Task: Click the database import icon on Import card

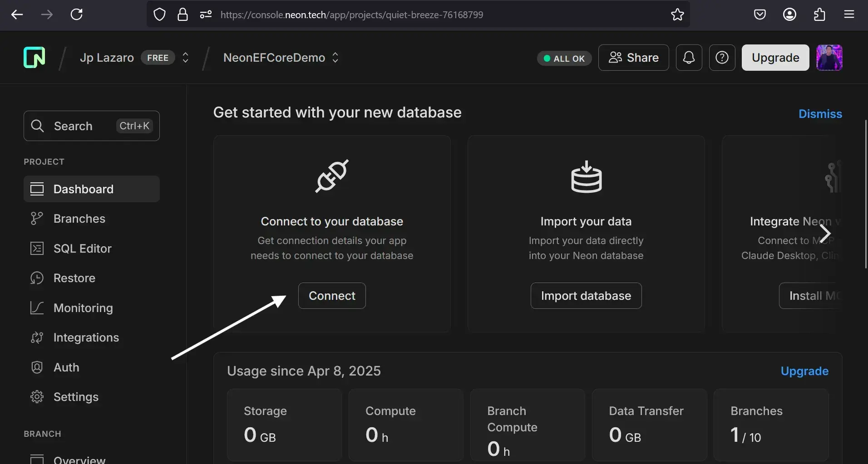Action: (x=586, y=176)
